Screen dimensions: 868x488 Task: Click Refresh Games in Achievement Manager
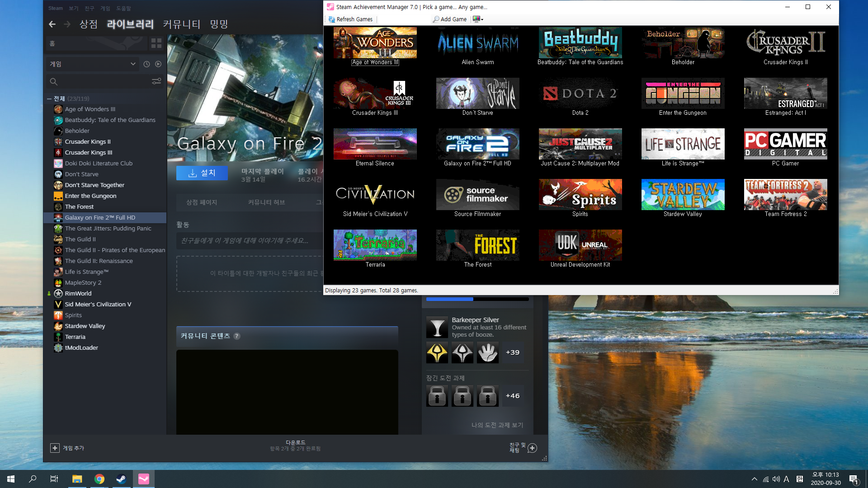click(x=351, y=19)
